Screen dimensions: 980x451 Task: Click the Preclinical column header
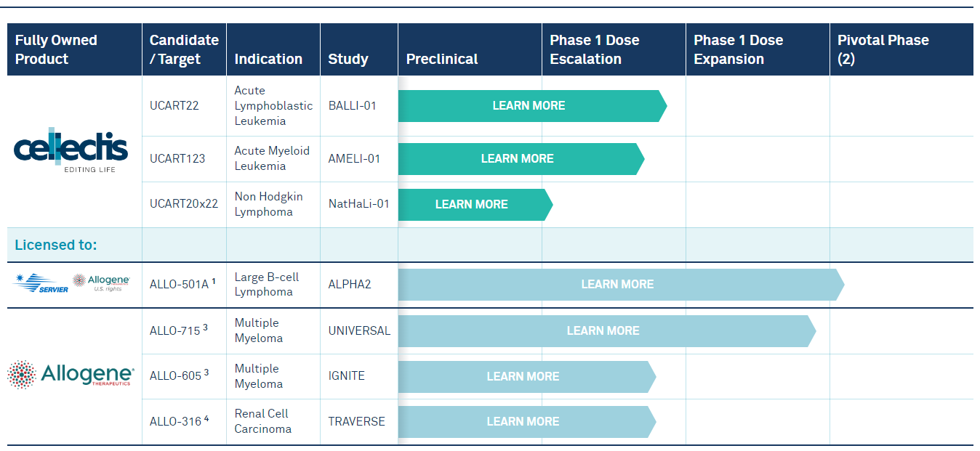[442, 60]
